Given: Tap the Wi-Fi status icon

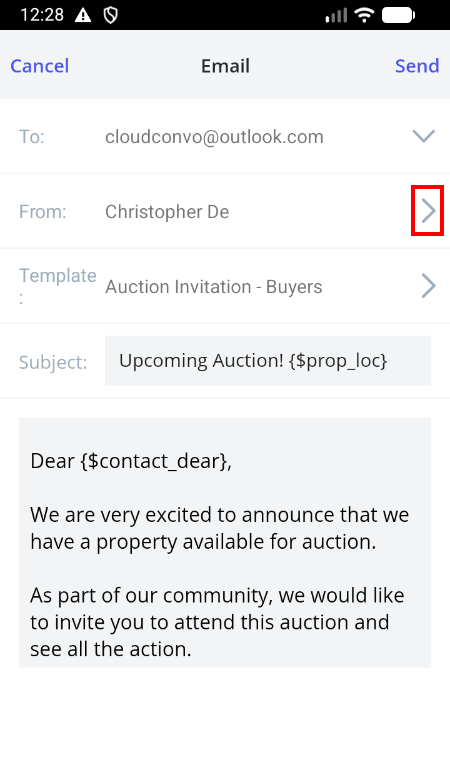Looking at the screenshot, I should coord(364,15).
